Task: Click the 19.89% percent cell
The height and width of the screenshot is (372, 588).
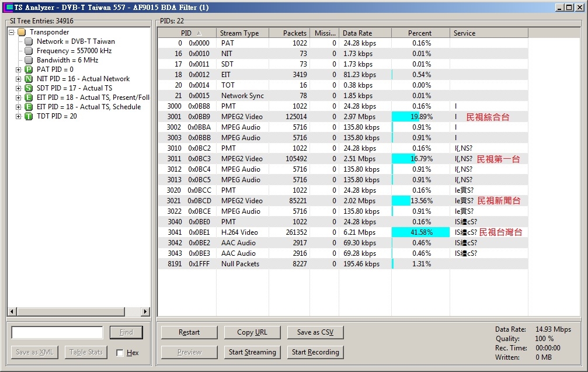Action: [x=421, y=117]
